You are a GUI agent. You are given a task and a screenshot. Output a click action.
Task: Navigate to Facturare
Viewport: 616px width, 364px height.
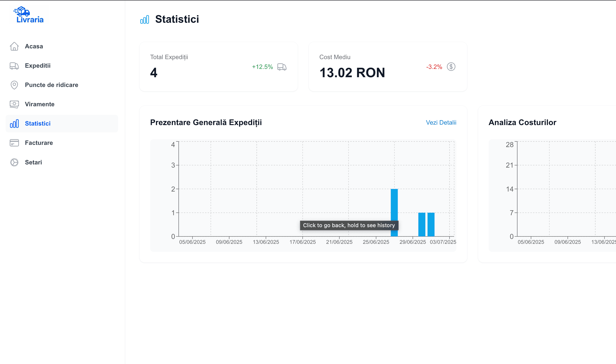(39, 143)
